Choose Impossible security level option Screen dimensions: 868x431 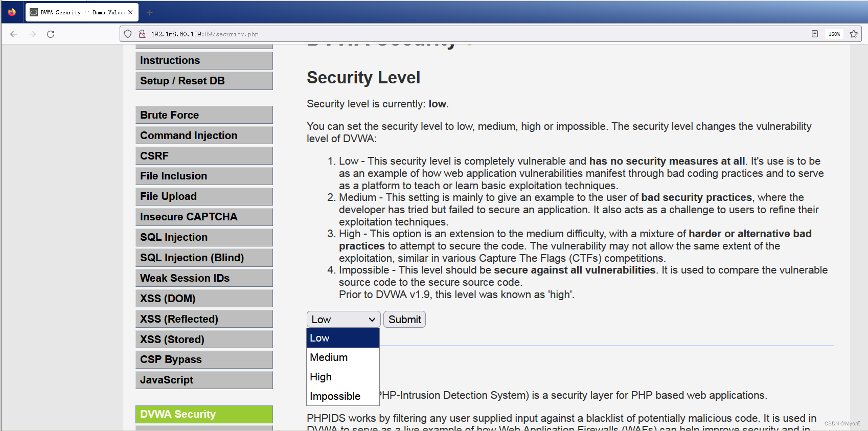343,396
